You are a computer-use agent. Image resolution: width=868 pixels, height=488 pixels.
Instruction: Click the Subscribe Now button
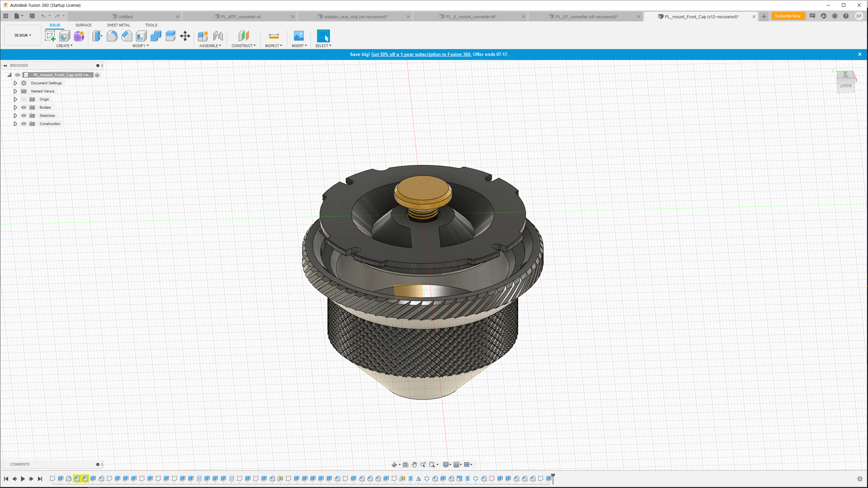coord(788,16)
